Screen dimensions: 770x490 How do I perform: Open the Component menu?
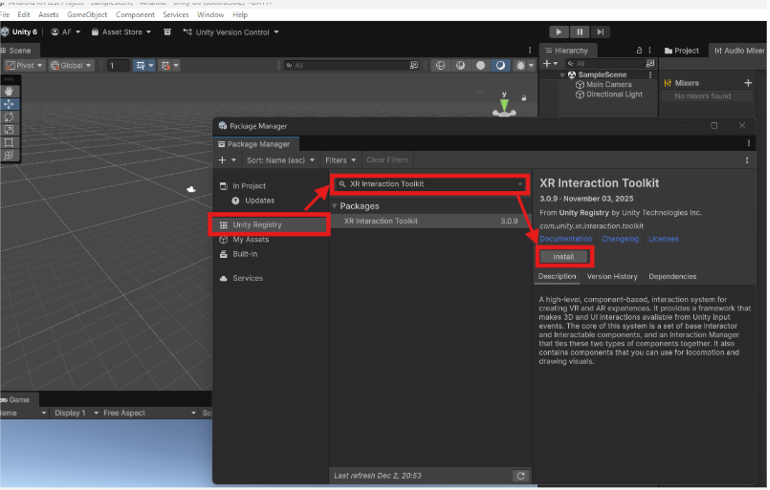pos(135,15)
